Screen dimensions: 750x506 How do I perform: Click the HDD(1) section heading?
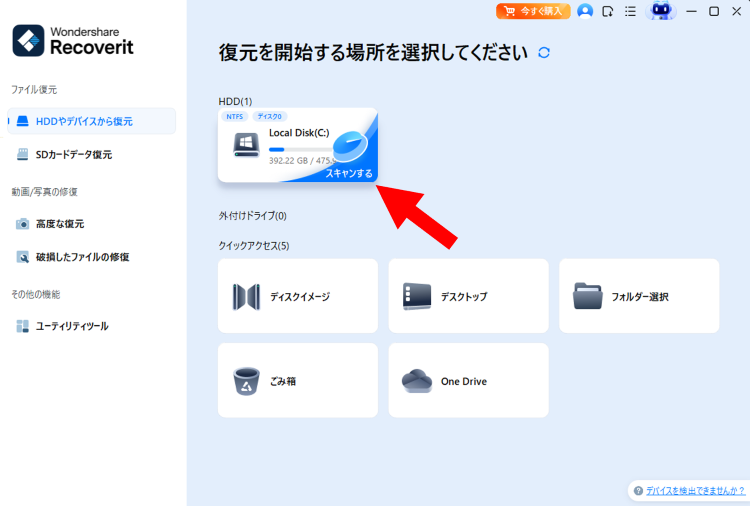(235, 101)
